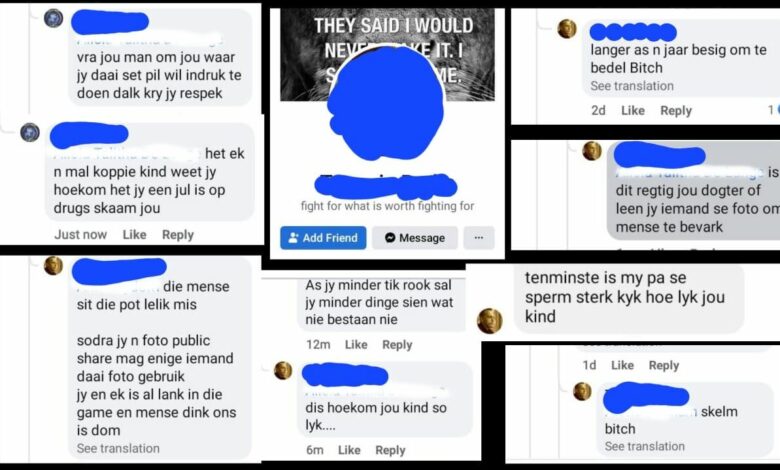This screenshot has width=780, height=470.
Task: Reply to the 12m old comment
Action: click(397, 345)
